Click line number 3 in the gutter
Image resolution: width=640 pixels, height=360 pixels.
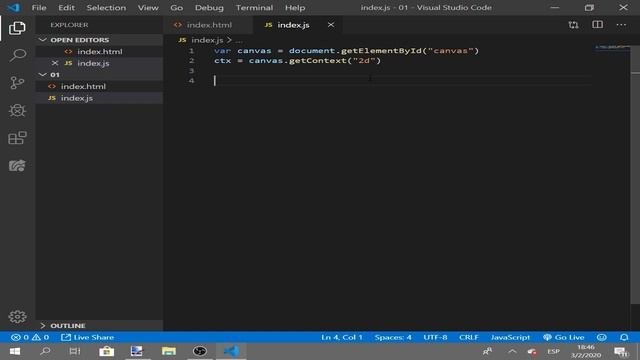tap(191, 71)
